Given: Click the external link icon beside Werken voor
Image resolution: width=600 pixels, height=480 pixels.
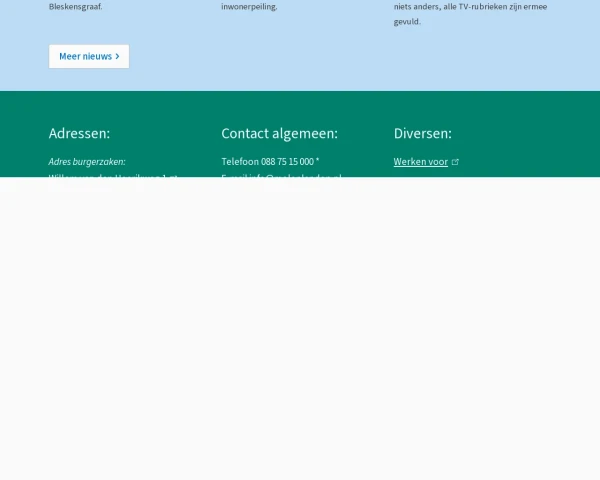Looking at the screenshot, I should (455, 161).
